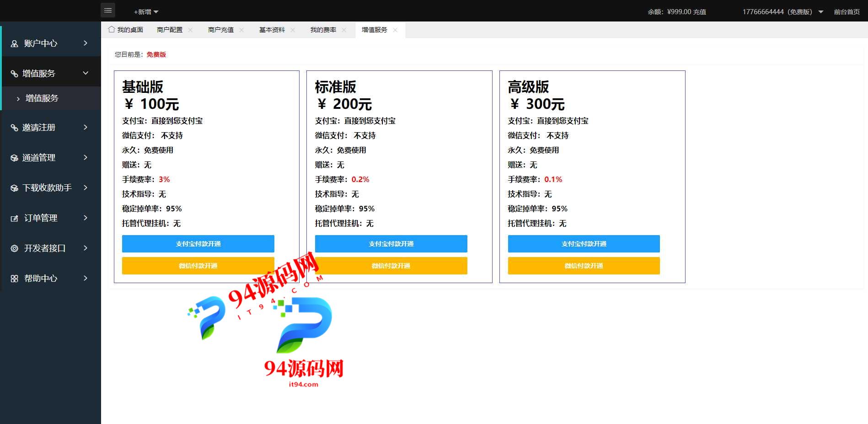Click 微信付款开通 for the 标准版 plan
This screenshot has height=424, width=868.
coord(391,266)
